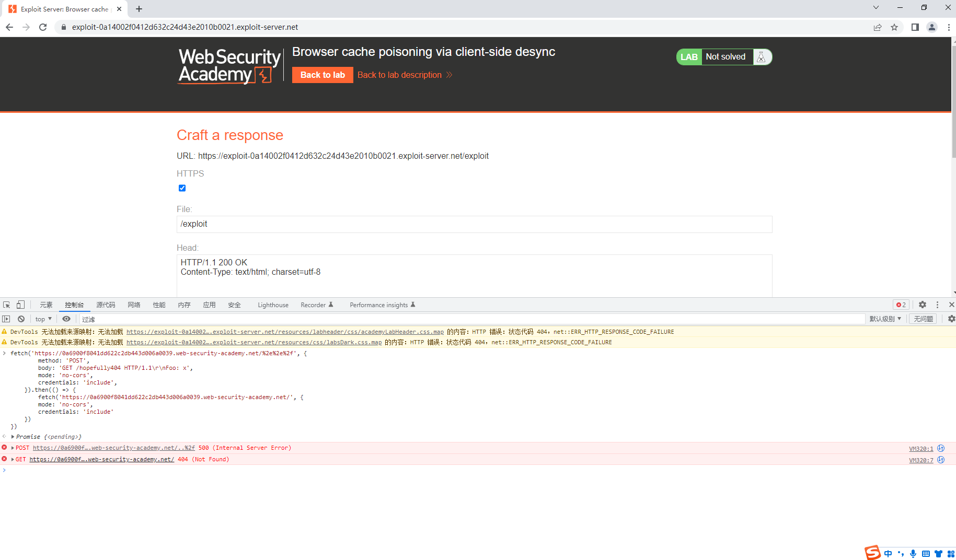
Task: Click the IME microphone icon
Action: tap(913, 554)
